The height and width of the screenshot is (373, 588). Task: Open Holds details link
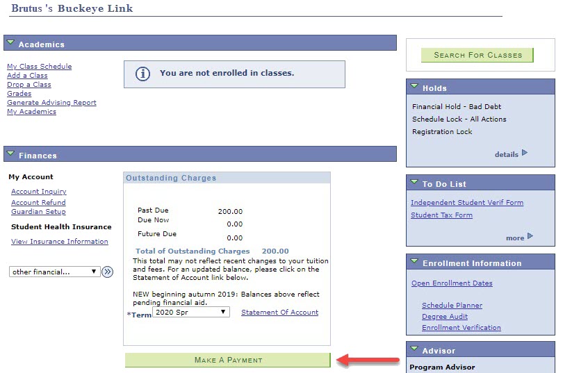coord(506,154)
